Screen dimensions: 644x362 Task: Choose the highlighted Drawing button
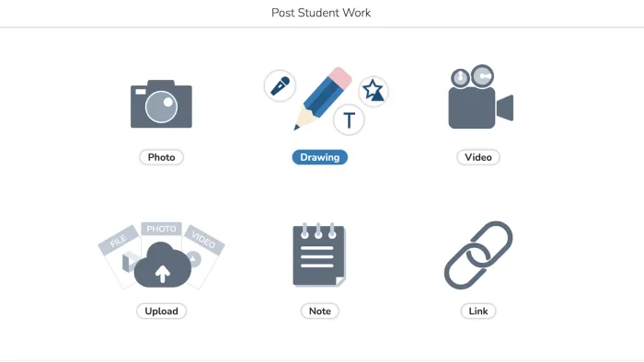click(320, 157)
